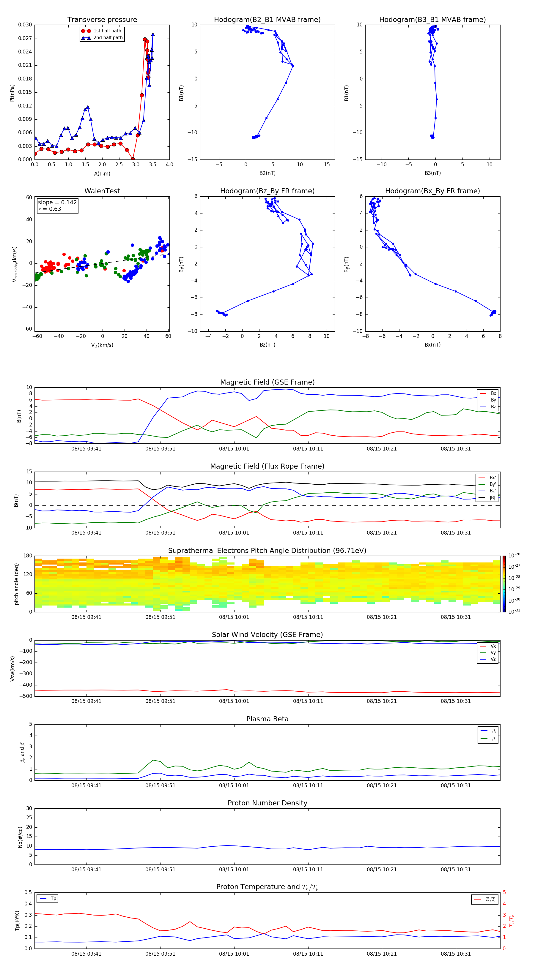Click the Tp legend entry in temperature panel
Image resolution: width=535 pixels, height=980 pixels.
point(48,899)
